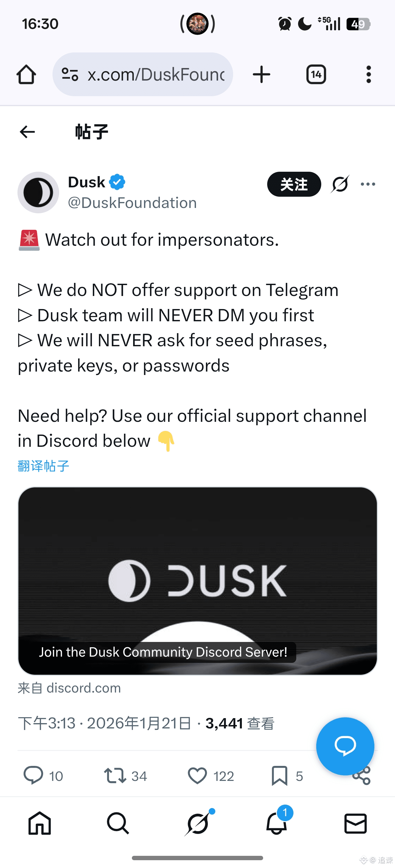Image resolution: width=395 pixels, height=868 pixels.
Task: Reply to the post
Action: tap(33, 775)
